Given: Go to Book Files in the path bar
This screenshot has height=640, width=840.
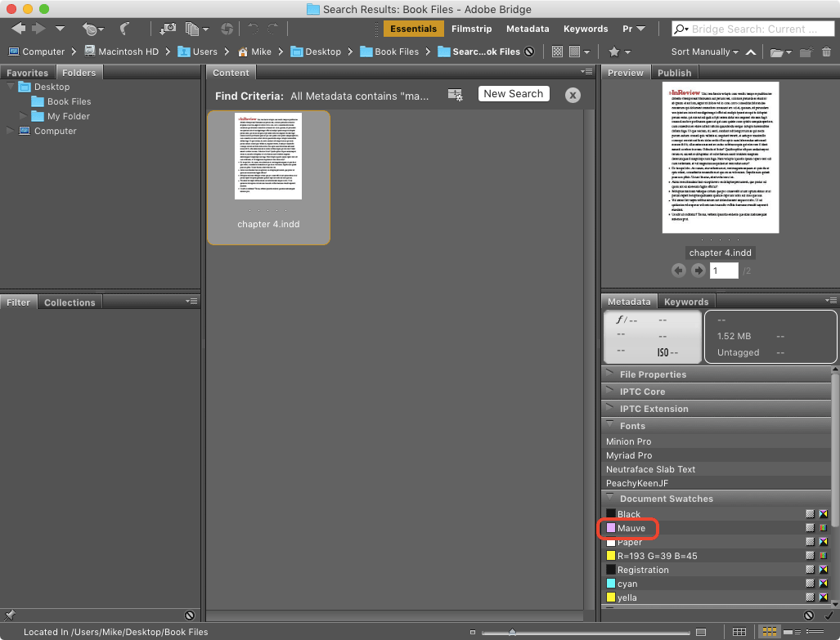Looking at the screenshot, I should coord(389,51).
